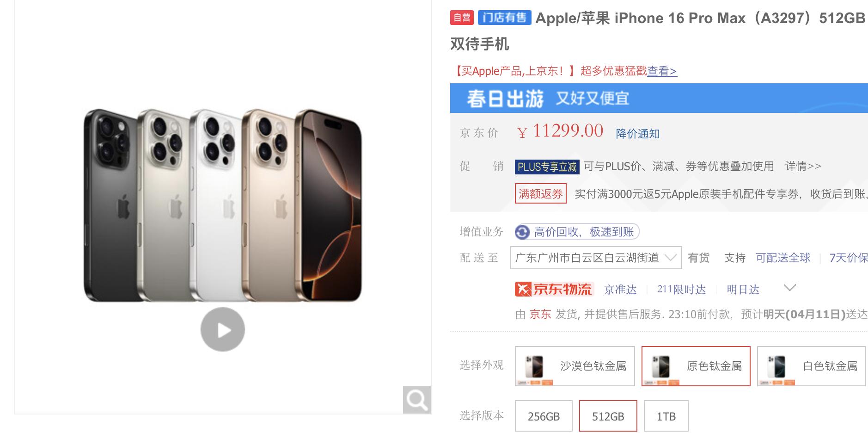The image size is (868, 433).
Task: Select 原色钛金属 color option
Action: tap(696, 366)
